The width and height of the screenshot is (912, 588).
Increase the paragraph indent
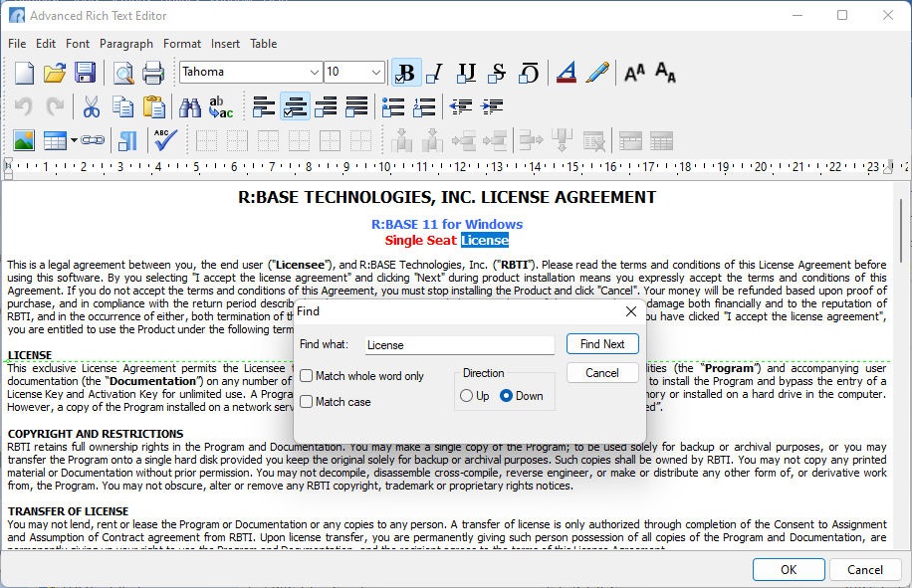(492, 106)
